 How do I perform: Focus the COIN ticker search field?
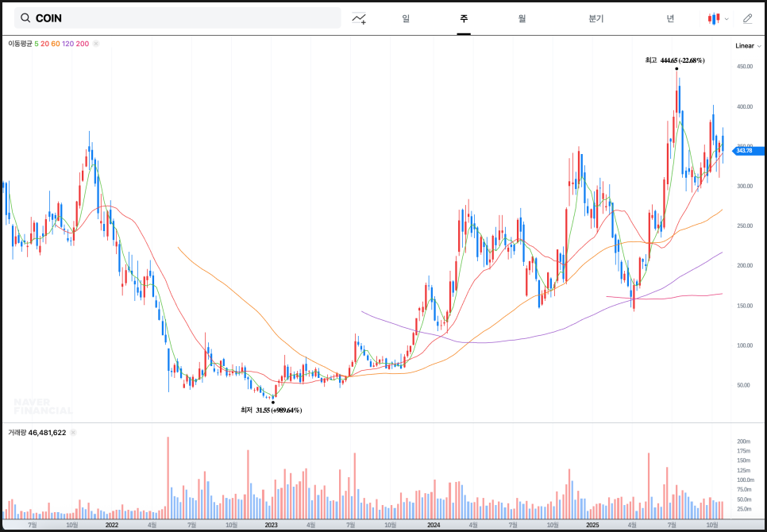(178, 18)
